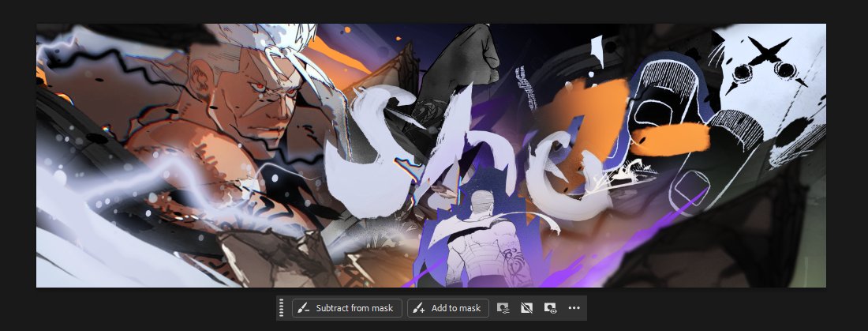
Task: Grab the taskbar's dotted drag handle
Action: point(281,308)
